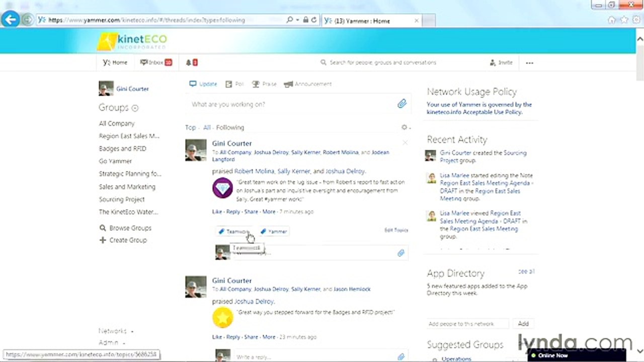Click Share on the 7 minutes ago post
The image size is (644, 362).
[251, 212]
